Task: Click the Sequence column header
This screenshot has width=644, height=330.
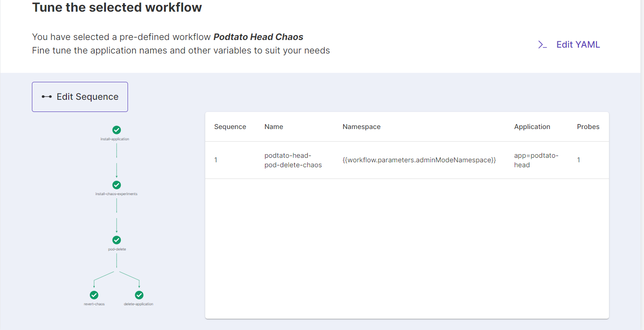Action: pos(230,127)
